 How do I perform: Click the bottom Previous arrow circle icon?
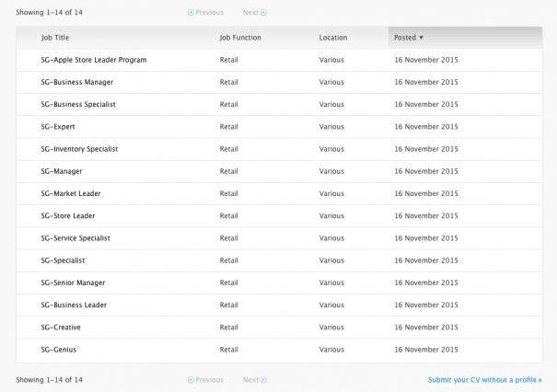pyautogui.click(x=191, y=380)
